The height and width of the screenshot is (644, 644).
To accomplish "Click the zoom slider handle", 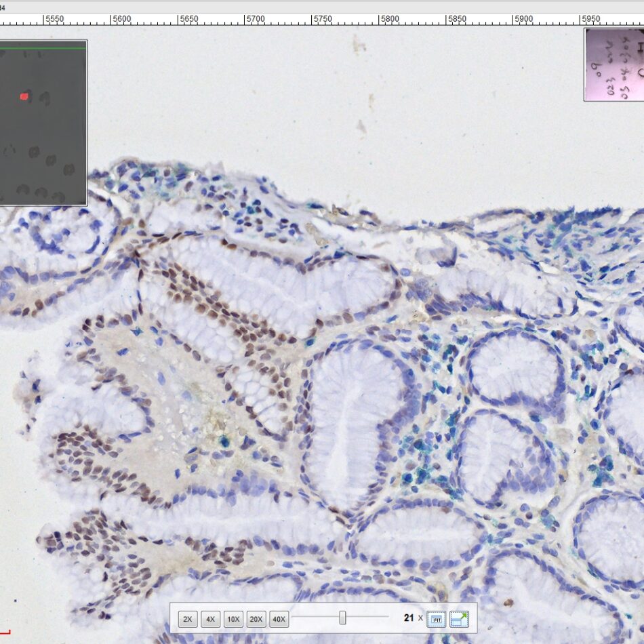I will pyautogui.click(x=342, y=618).
